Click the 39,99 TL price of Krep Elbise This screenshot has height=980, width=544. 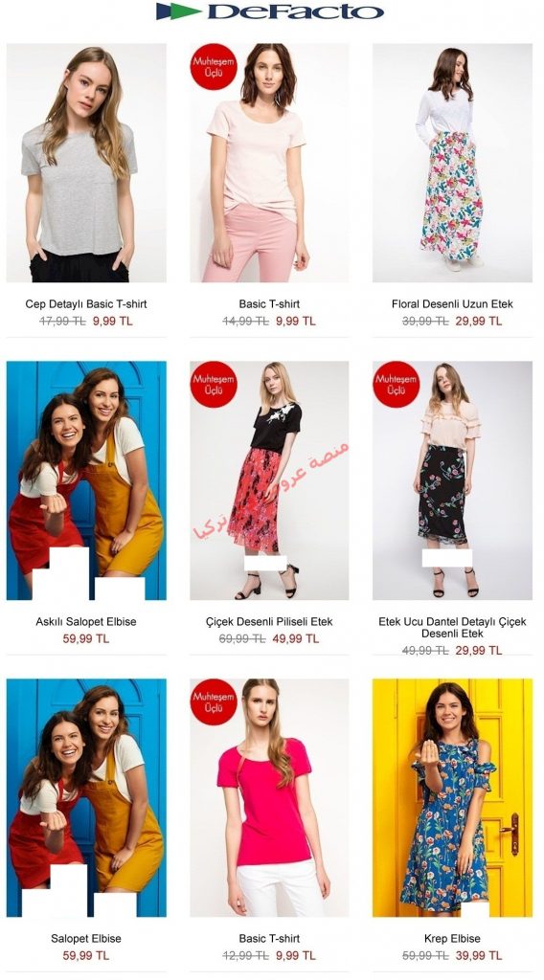[479, 956]
